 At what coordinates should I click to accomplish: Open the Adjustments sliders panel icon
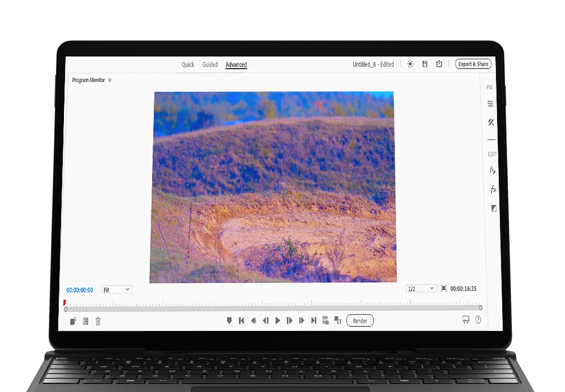tap(490, 104)
